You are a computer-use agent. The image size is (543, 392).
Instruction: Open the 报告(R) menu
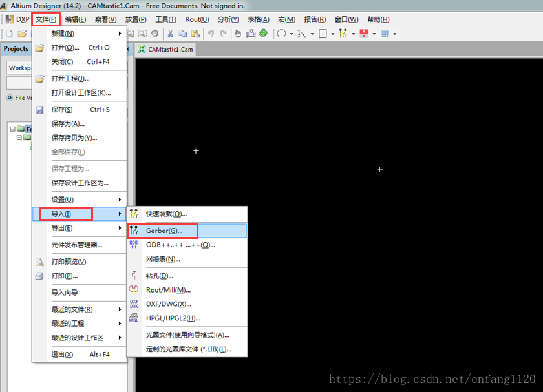(315, 19)
